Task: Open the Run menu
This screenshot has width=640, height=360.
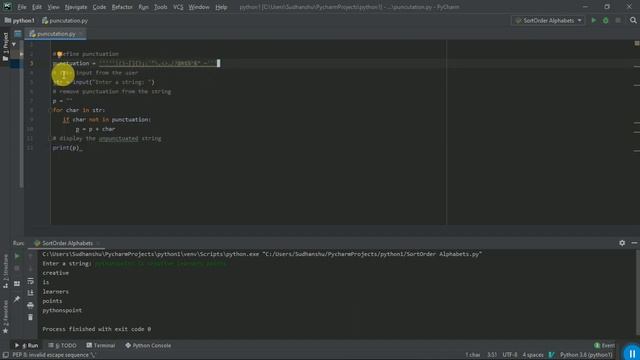Action: [143, 7]
